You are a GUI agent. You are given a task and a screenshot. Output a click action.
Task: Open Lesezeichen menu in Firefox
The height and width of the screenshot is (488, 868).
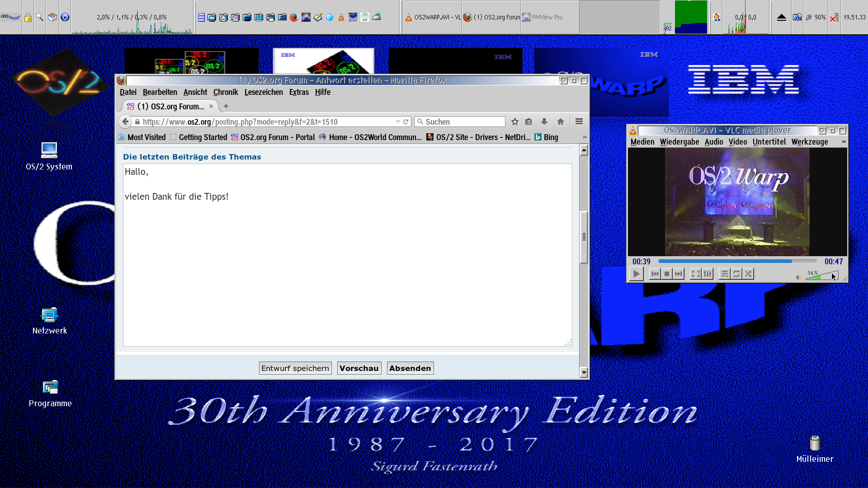tap(264, 92)
